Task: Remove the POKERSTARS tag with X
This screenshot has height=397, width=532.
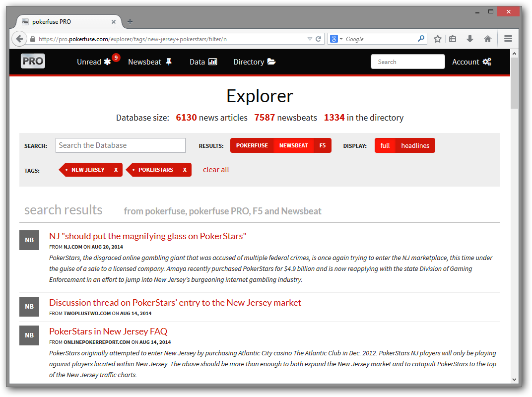Action: point(185,170)
